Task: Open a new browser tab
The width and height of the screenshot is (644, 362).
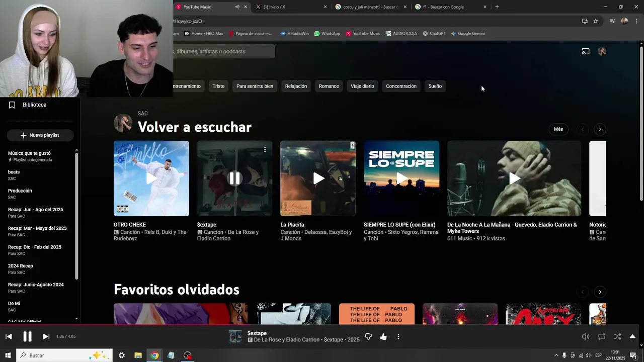Action: pyautogui.click(x=497, y=7)
